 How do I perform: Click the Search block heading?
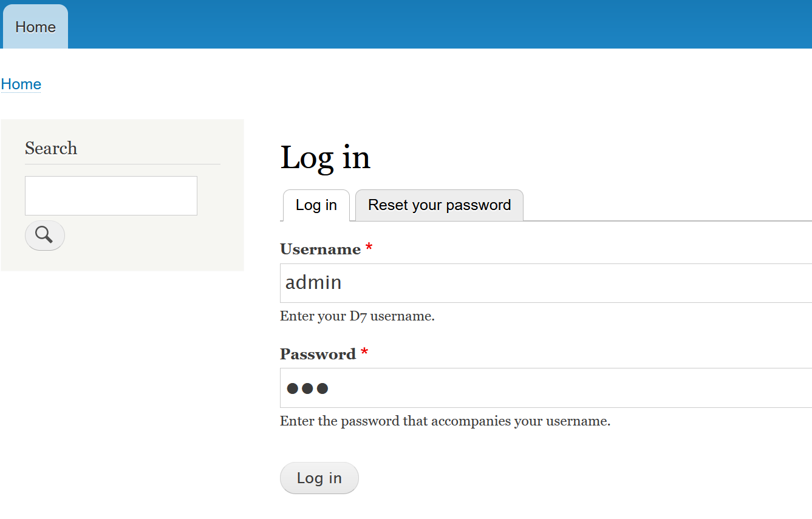pos(51,149)
